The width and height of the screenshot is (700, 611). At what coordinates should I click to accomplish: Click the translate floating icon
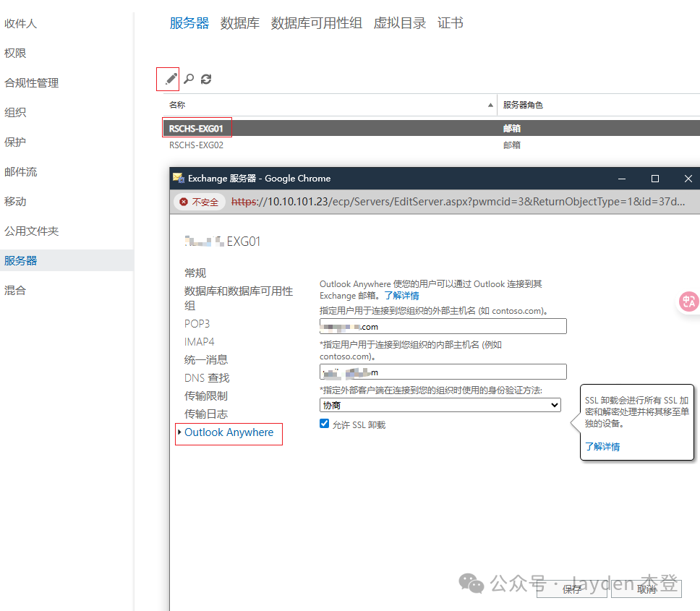point(688,302)
